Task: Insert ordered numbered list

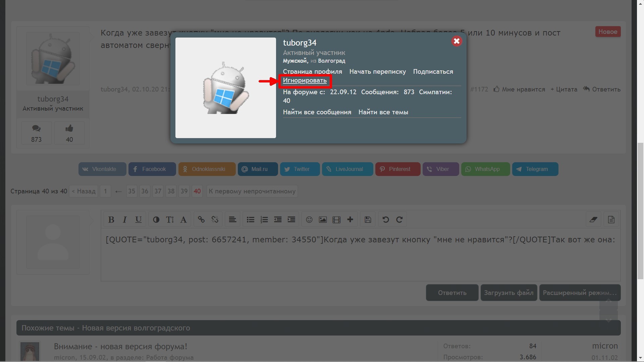Action: point(264,220)
